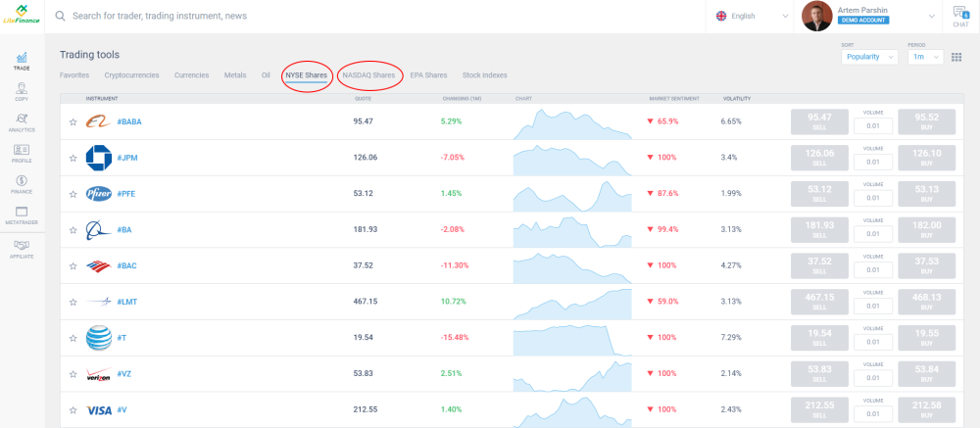Switch to Stock Indexes tab
This screenshot has height=428, width=980.
pos(484,75)
